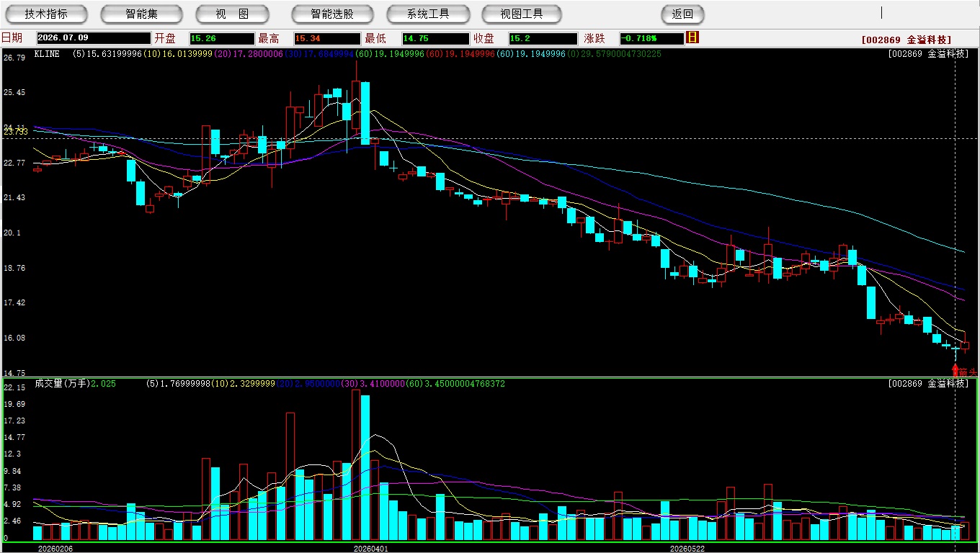
Task: Click the red [002869 金溢科技] header label
Action: point(906,40)
